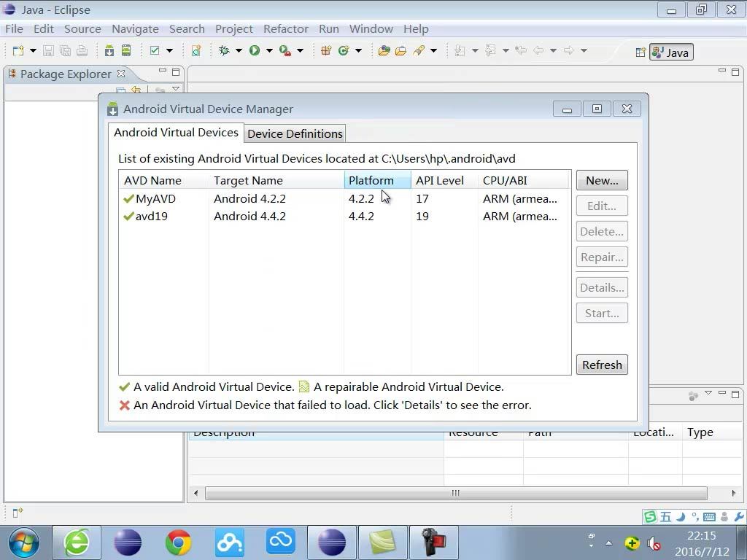Click the Refresh button
The image size is (747, 560).
click(x=602, y=365)
